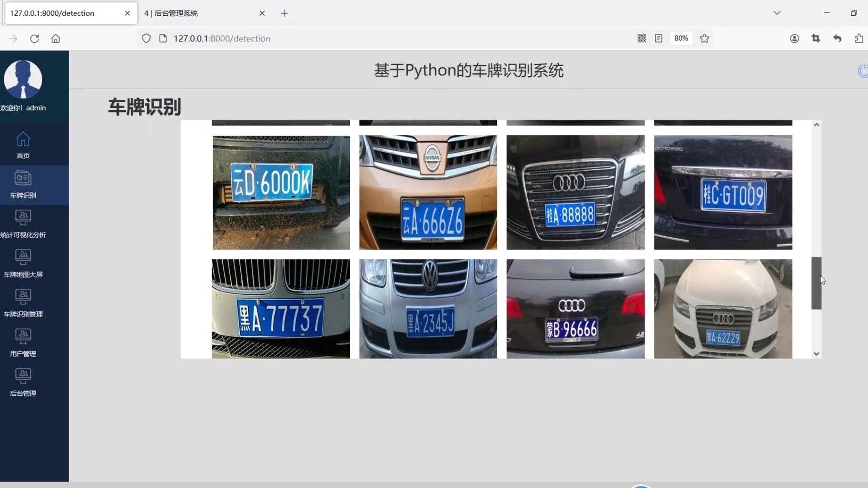The image size is (868, 488).
Task: Open the 首页 home sidebar item
Action: [x=23, y=145]
